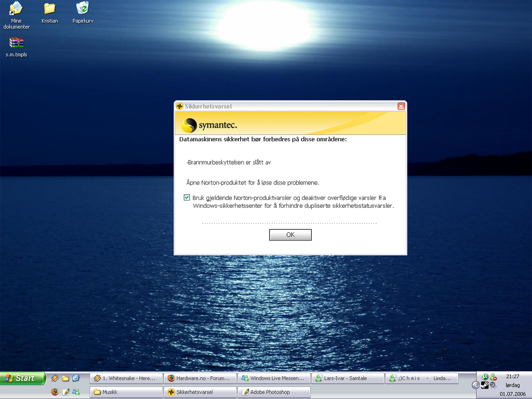Open folder shortcut in quick launch

(65, 378)
